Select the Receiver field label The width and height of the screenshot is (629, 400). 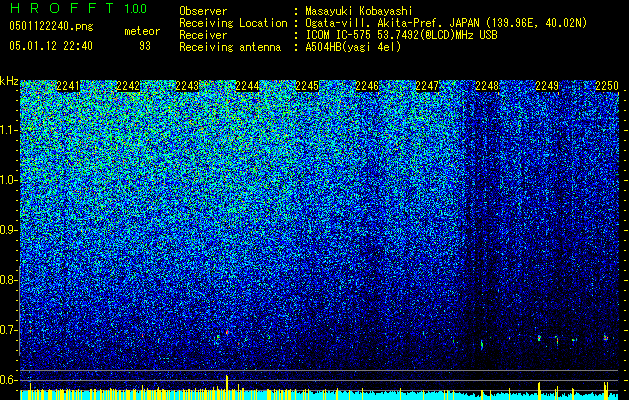pyautogui.click(x=203, y=35)
